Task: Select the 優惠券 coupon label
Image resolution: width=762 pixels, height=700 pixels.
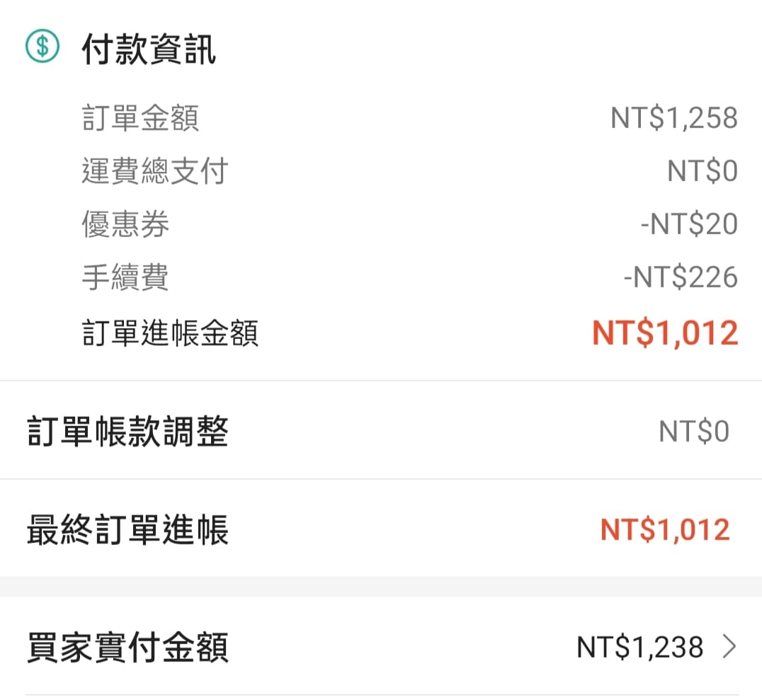Action: click(125, 224)
